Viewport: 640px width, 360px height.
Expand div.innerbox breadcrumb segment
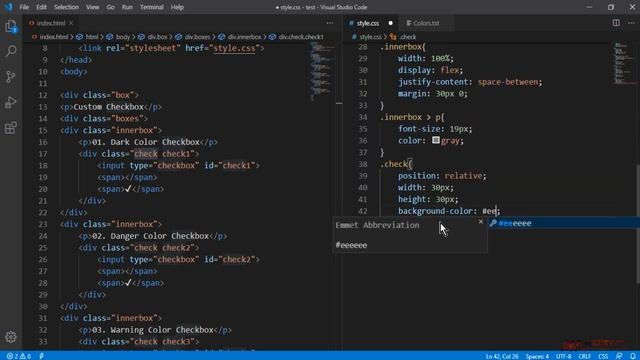point(244,37)
